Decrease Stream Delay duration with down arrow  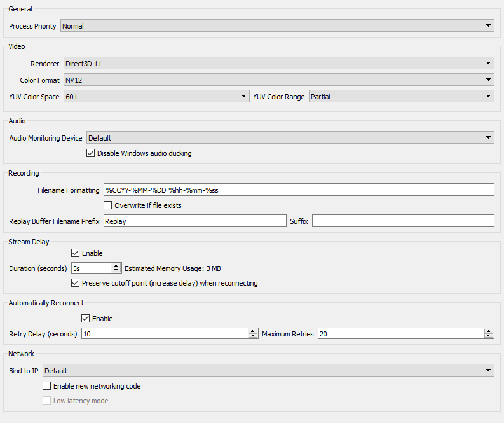[116, 271]
